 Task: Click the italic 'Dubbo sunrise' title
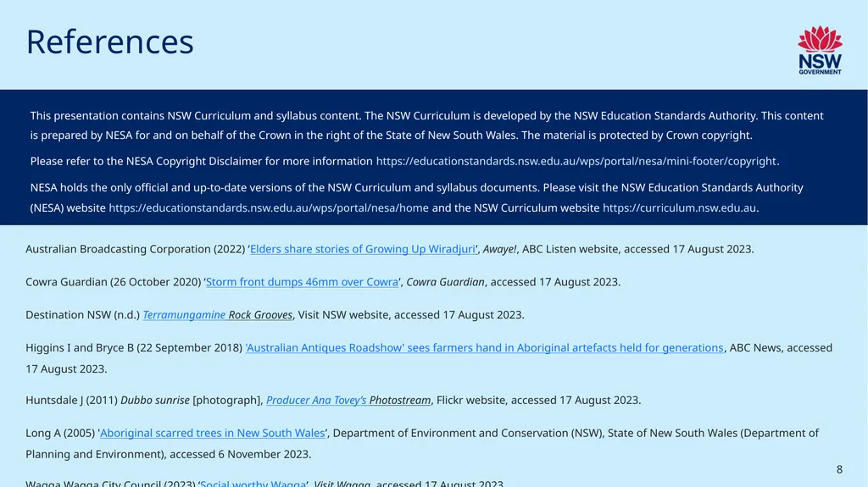pyautogui.click(x=155, y=400)
